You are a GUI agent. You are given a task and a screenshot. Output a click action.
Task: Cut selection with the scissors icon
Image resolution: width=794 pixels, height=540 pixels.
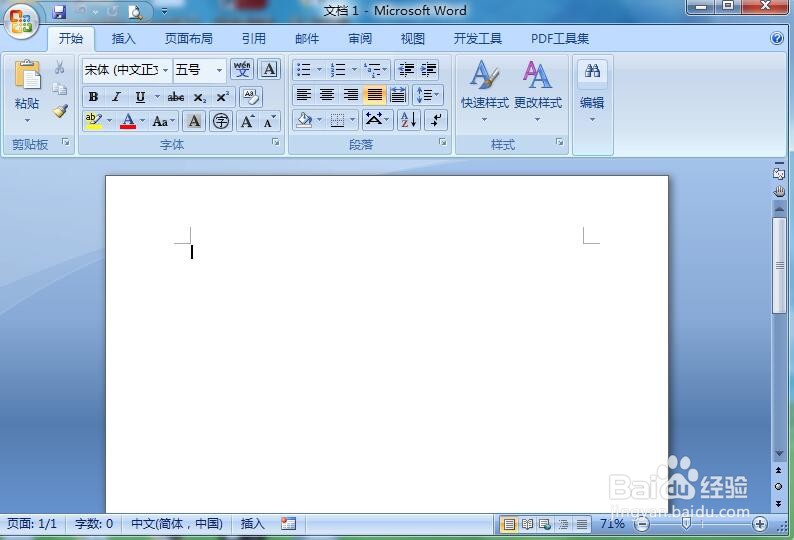click(x=59, y=67)
